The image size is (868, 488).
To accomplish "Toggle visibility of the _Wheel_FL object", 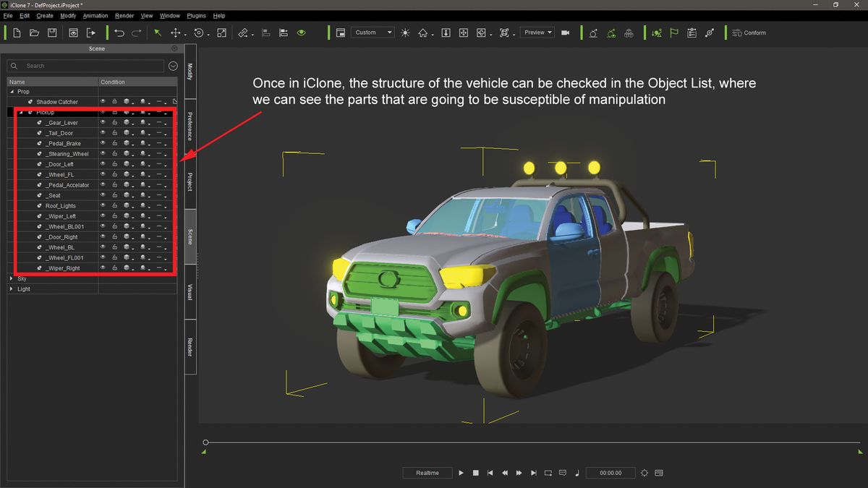I will 103,174.
